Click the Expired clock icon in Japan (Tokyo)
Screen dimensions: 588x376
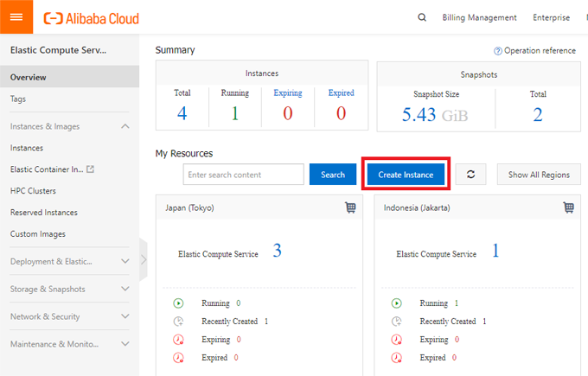point(178,358)
